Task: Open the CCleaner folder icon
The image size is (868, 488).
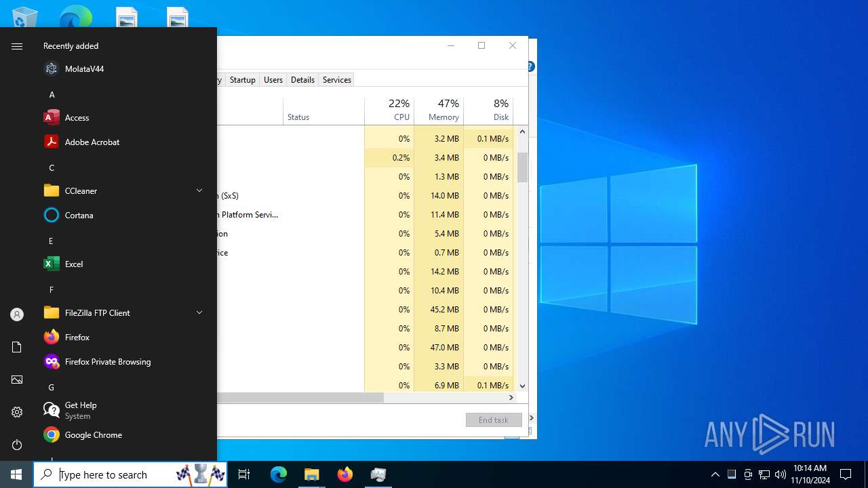Action: pos(52,191)
